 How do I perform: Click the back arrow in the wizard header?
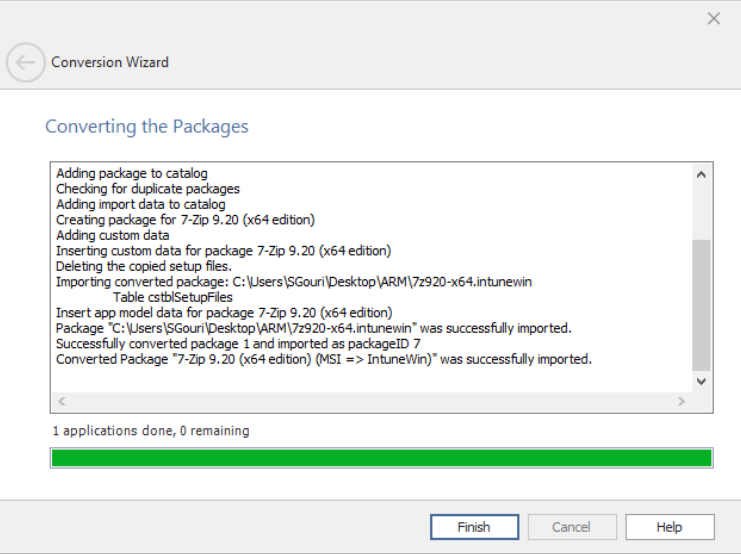click(25, 62)
